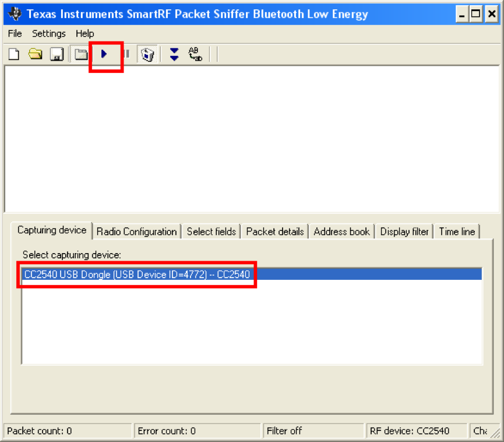Screen dimensions: 504x442
Task: Click the window resize grip corner
Action: [496, 433]
